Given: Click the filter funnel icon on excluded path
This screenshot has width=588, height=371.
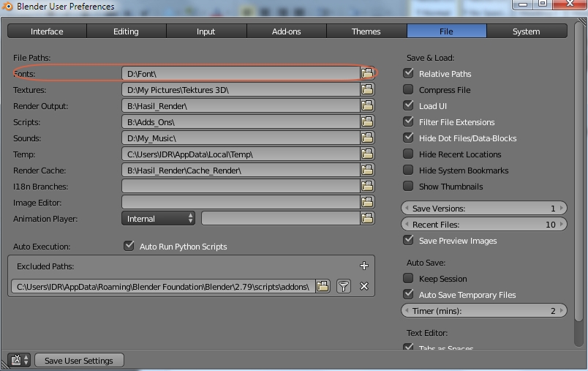Looking at the screenshot, I should point(344,286).
